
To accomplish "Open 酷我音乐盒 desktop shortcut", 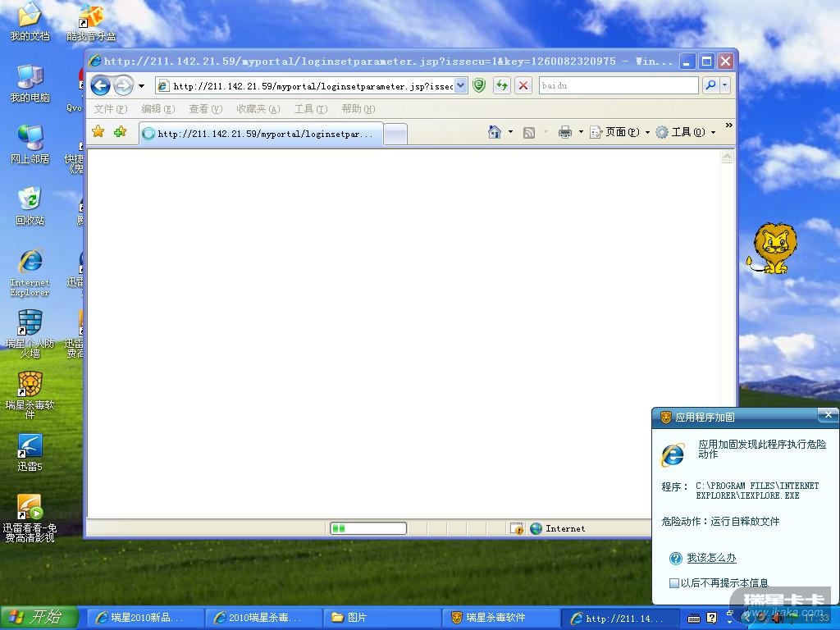I will coord(91,22).
